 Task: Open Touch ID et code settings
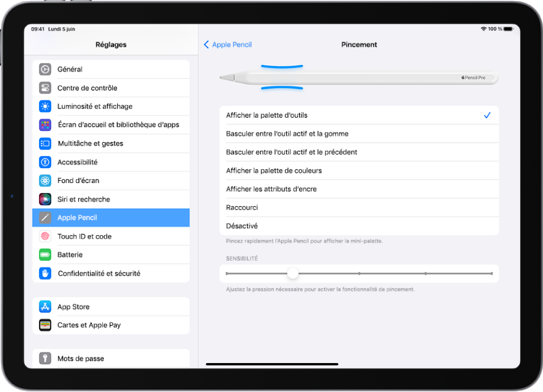[111, 236]
